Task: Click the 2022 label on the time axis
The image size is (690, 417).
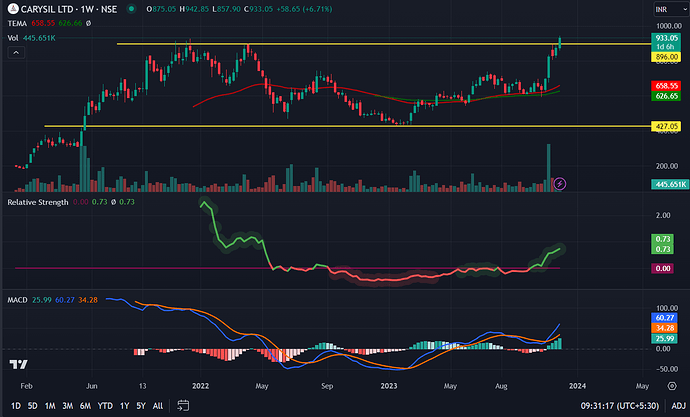Action: tap(200, 386)
